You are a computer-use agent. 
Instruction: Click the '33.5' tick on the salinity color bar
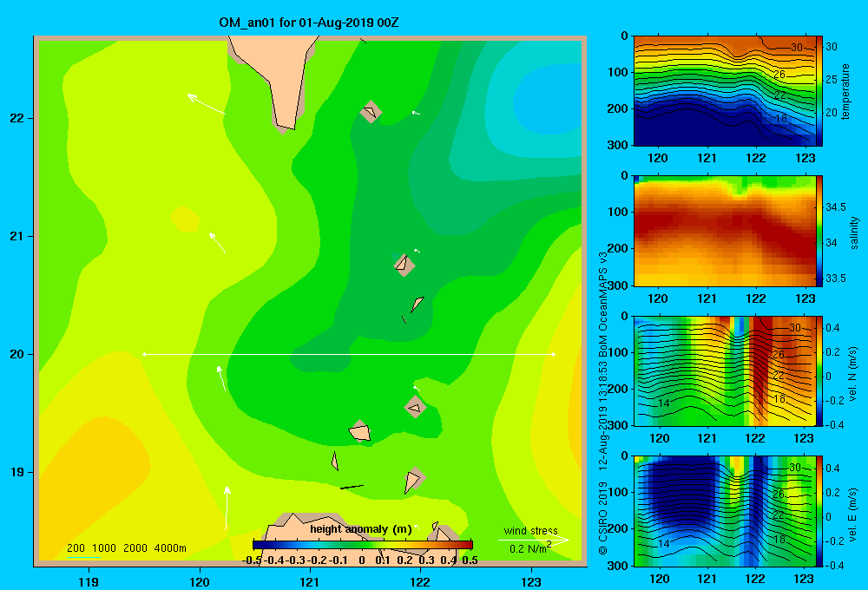(835, 279)
